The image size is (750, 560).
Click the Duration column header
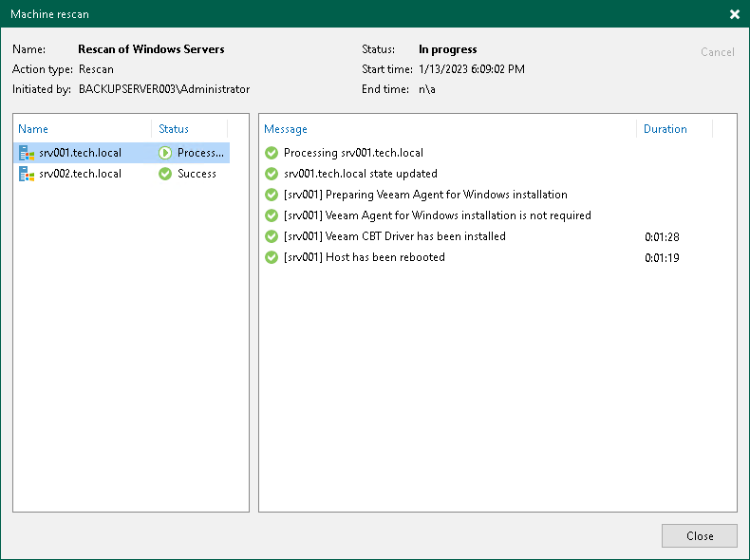coord(665,129)
